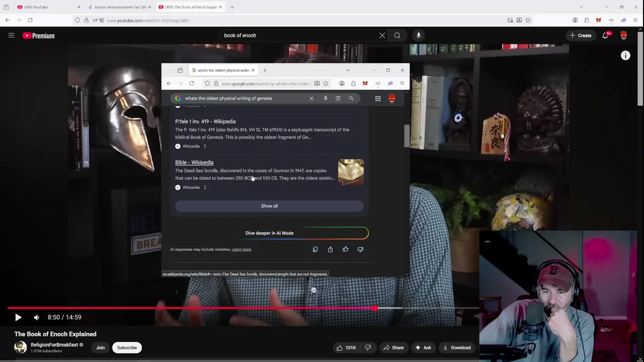
Task: Open the Learn more link about AI responses
Action: (x=241, y=249)
